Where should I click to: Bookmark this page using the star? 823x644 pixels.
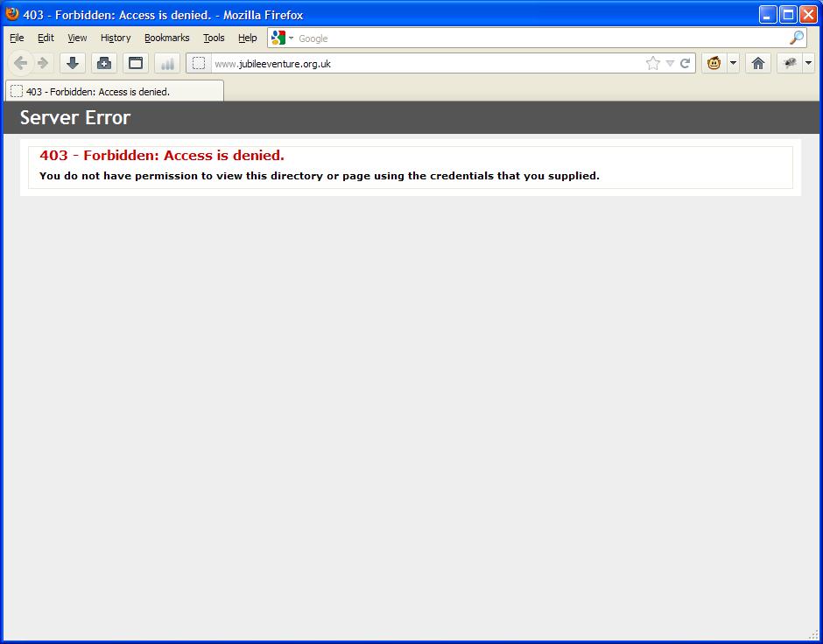651,63
